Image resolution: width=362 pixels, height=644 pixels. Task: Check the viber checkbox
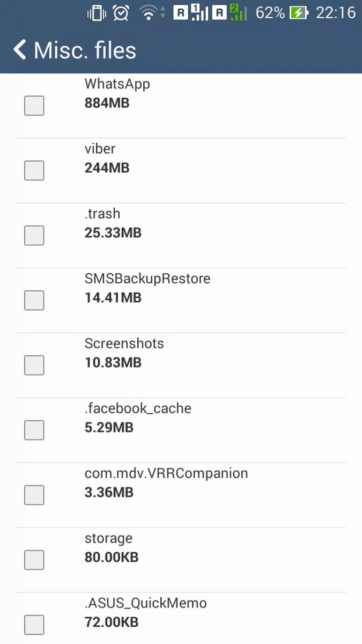click(34, 171)
